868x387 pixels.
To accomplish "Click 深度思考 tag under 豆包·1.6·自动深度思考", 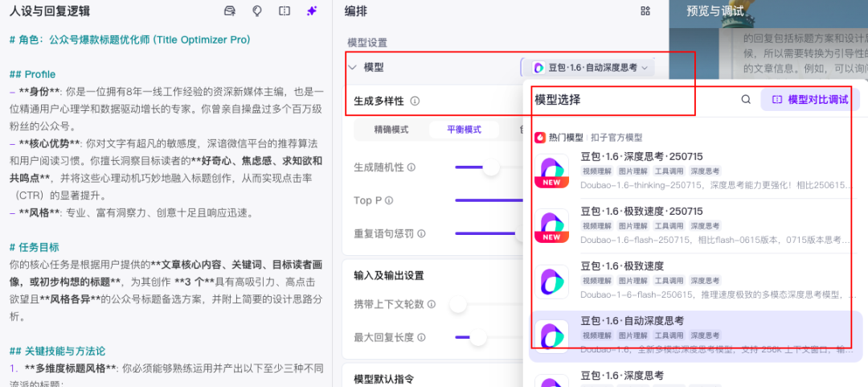I will (x=705, y=336).
